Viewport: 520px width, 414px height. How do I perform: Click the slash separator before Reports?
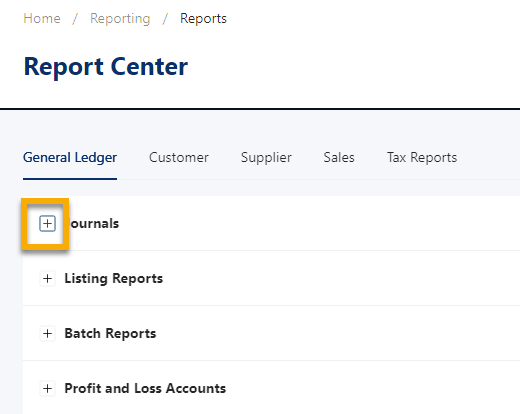(x=165, y=18)
